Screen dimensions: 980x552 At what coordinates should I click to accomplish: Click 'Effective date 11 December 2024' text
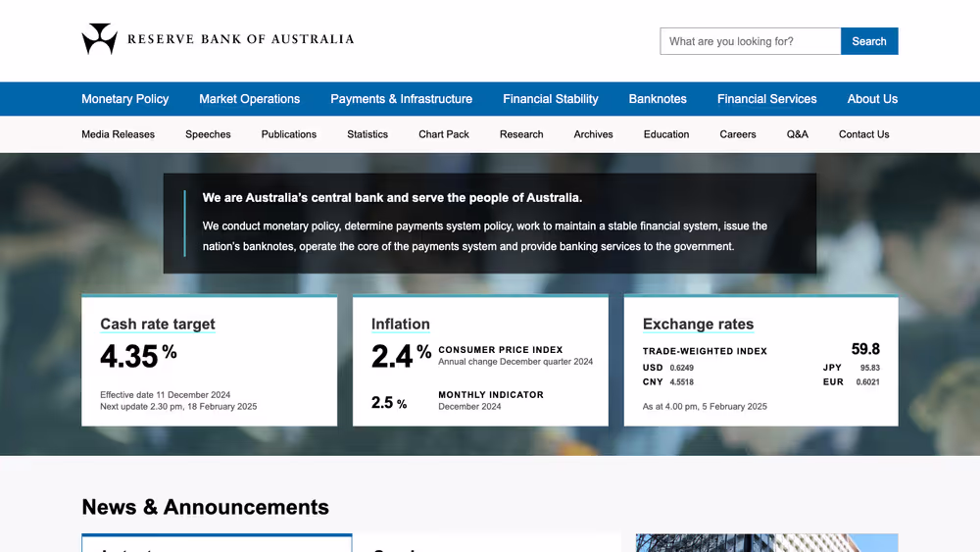tap(165, 394)
